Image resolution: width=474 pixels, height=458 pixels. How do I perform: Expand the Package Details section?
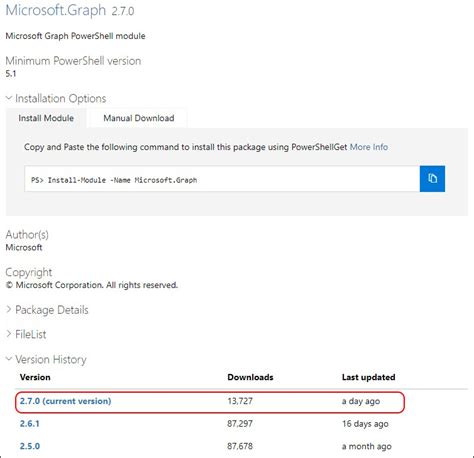tap(9, 309)
